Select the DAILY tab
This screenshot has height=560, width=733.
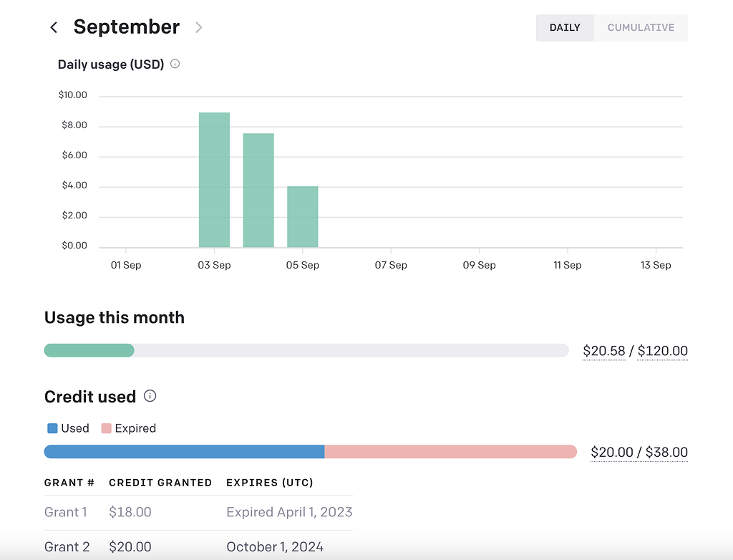pos(565,27)
